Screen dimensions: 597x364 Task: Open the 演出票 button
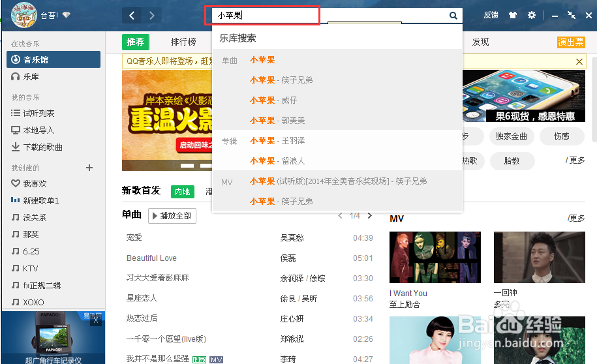click(571, 42)
